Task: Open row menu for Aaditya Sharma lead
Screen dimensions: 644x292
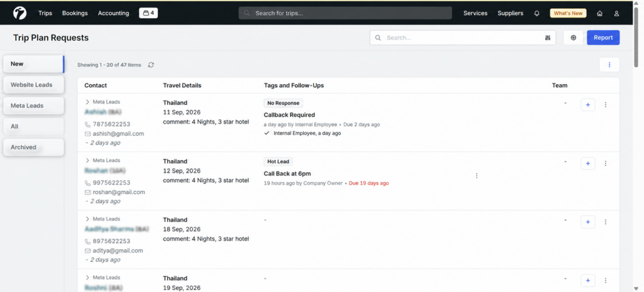Action: pyautogui.click(x=606, y=222)
